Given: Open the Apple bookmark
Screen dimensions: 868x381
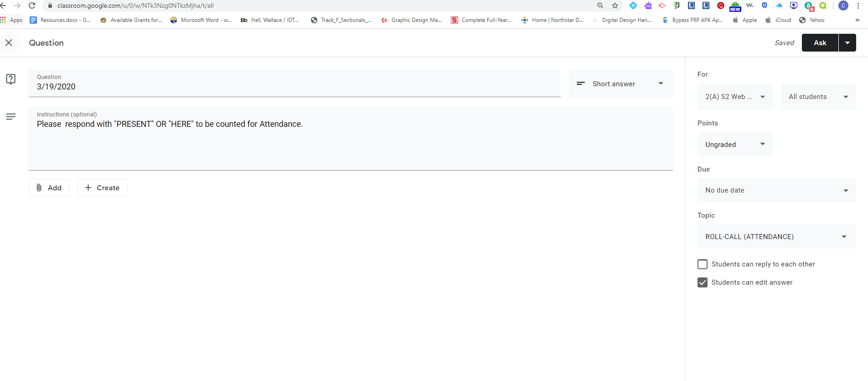Looking at the screenshot, I should tap(745, 20).
